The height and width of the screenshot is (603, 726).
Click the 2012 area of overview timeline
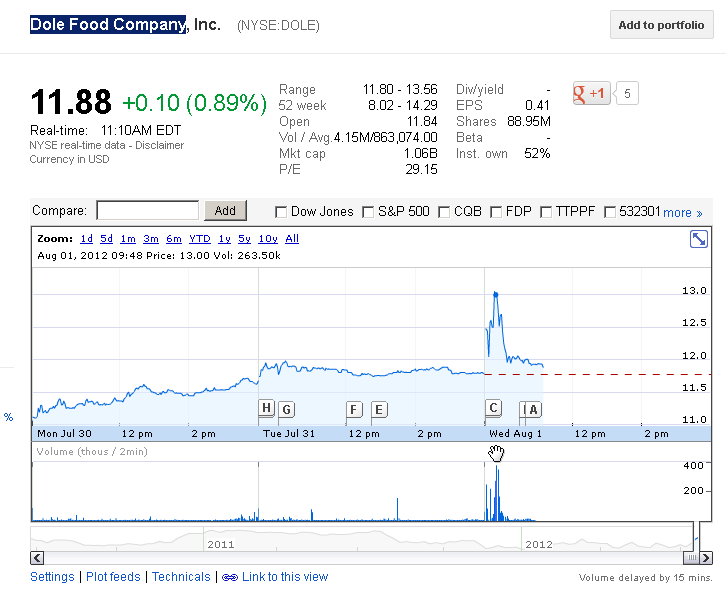coord(538,544)
